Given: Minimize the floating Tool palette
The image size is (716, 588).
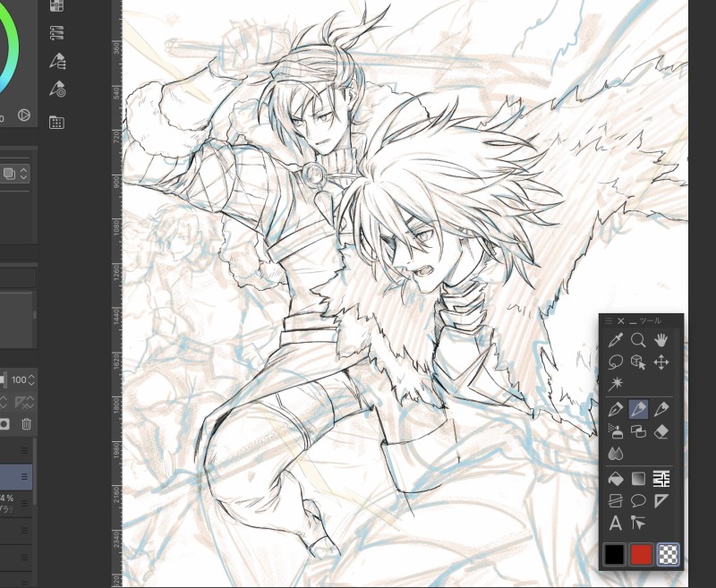Looking at the screenshot, I should point(633,322).
